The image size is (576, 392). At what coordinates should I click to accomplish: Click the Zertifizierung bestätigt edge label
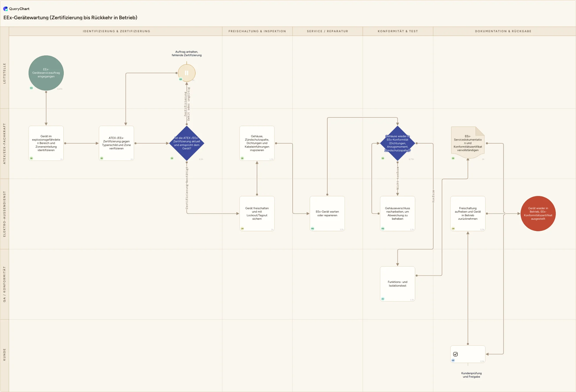tap(187, 188)
